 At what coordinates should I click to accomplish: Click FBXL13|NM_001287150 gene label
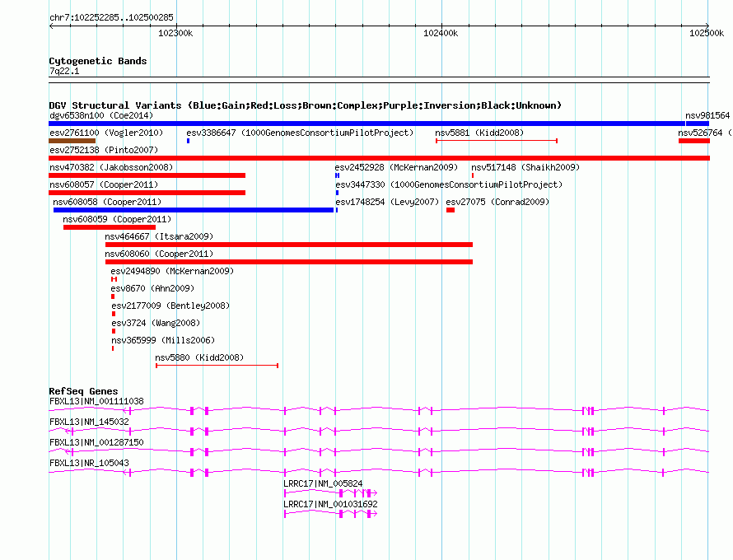[x=96, y=442]
